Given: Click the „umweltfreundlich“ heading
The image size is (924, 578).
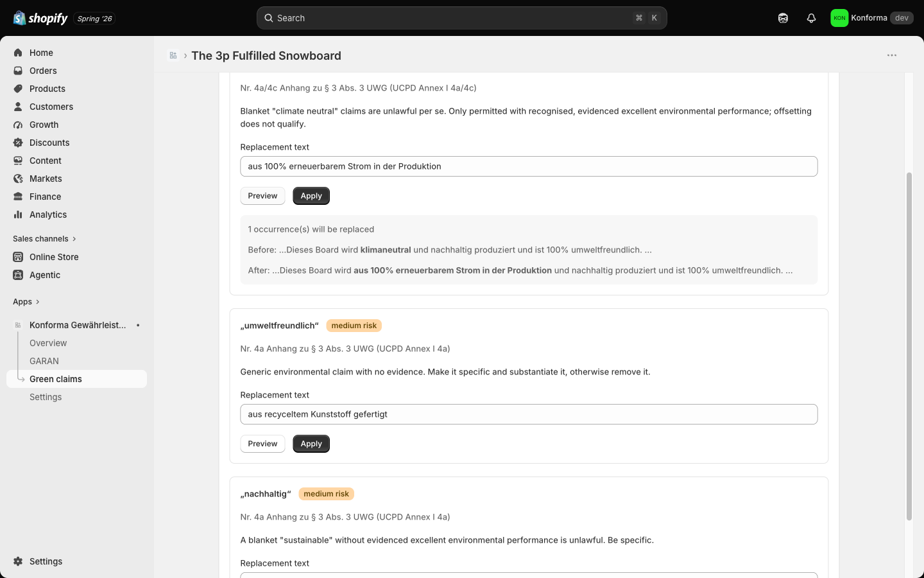Looking at the screenshot, I should pyautogui.click(x=279, y=326).
